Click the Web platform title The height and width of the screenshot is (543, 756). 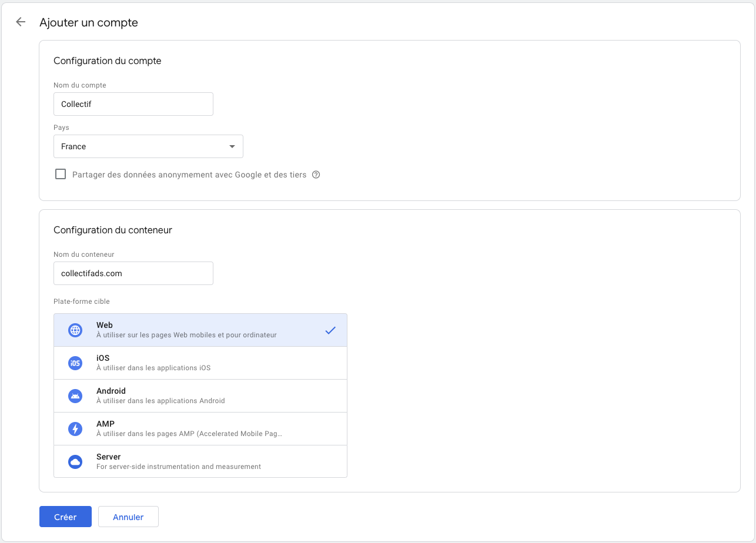[x=105, y=325]
